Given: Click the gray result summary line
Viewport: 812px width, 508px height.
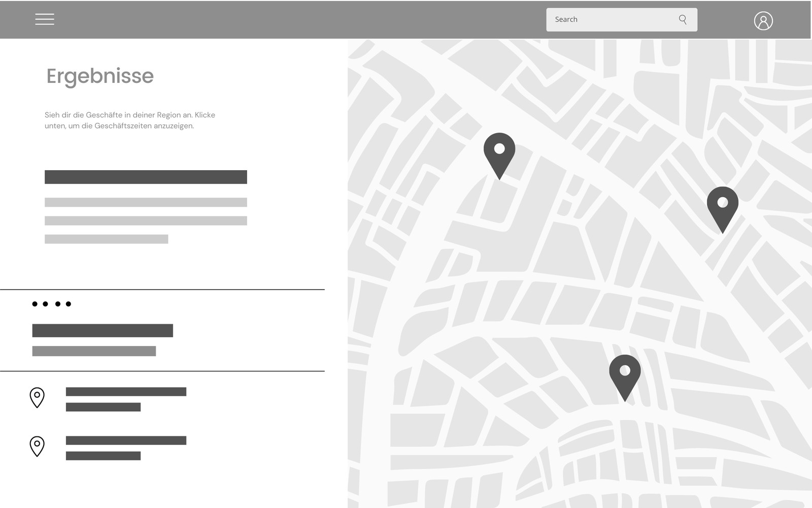Looking at the screenshot, I should (94, 351).
